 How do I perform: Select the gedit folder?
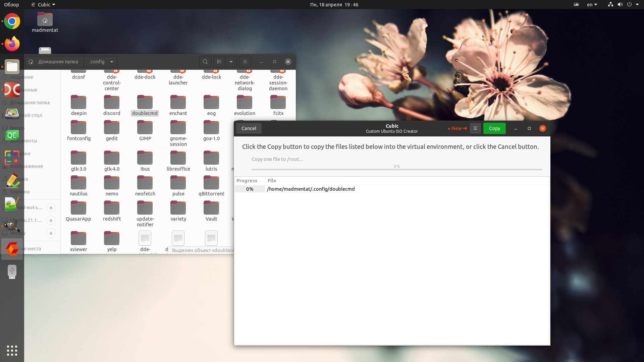click(x=112, y=131)
